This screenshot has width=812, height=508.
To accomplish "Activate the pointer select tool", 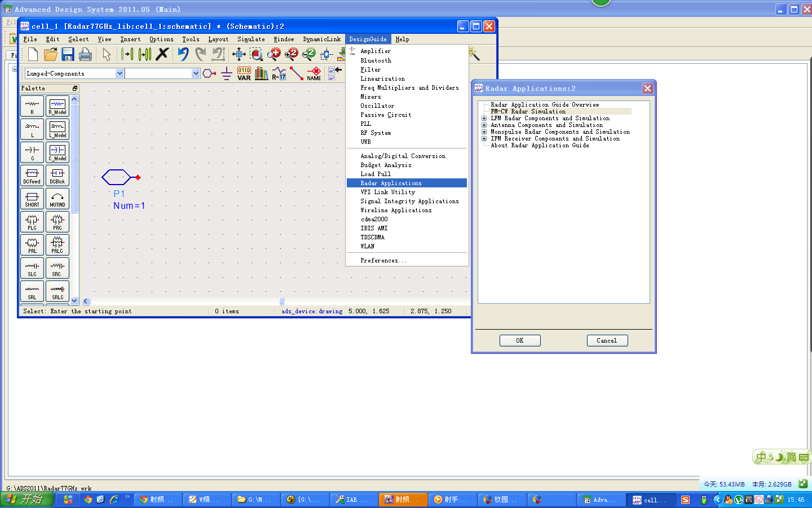I will [107, 54].
